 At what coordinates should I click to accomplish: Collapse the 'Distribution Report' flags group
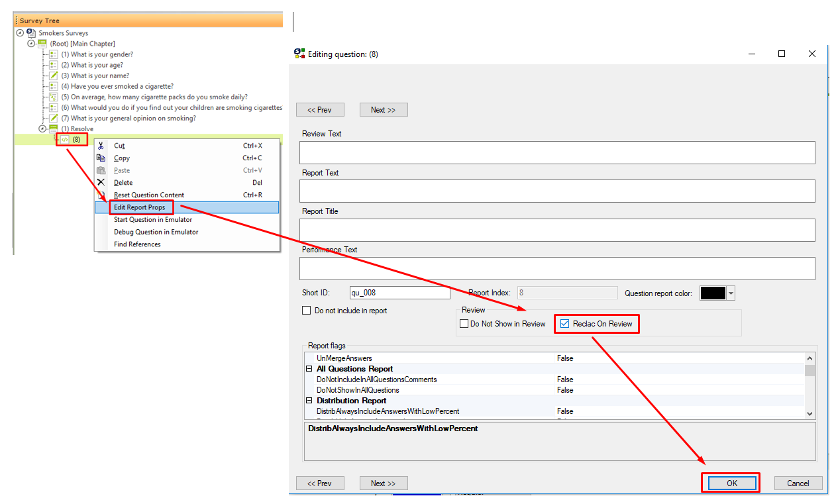309,401
